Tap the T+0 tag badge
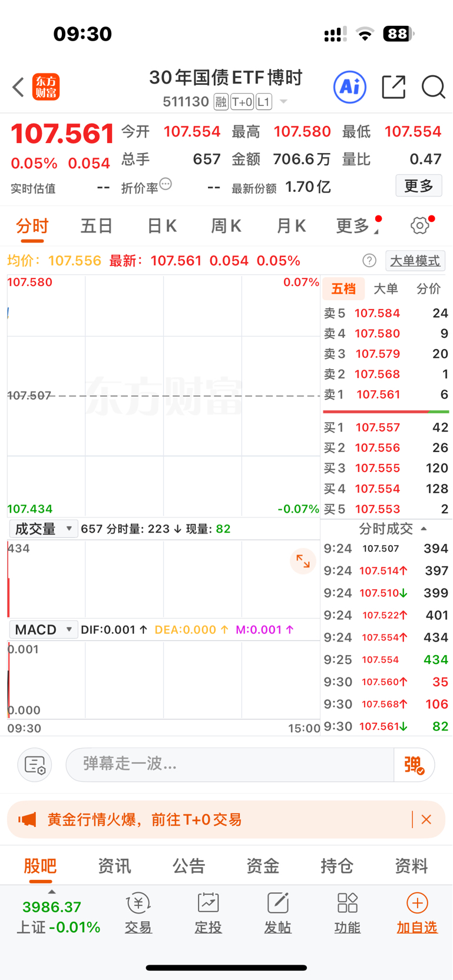The height and width of the screenshot is (980, 453). pyautogui.click(x=242, y=102)
